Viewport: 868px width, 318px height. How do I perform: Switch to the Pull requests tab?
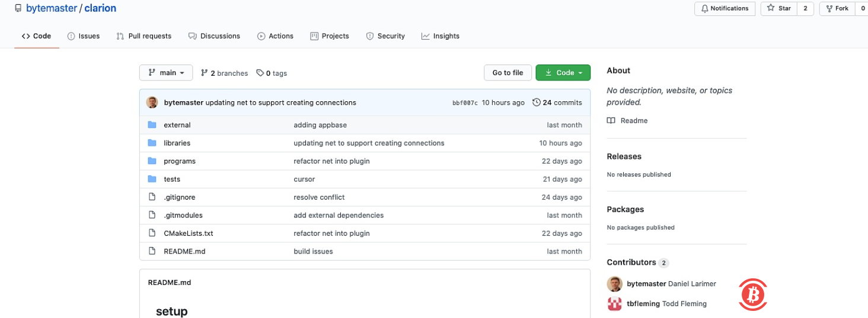coord(144,36)
